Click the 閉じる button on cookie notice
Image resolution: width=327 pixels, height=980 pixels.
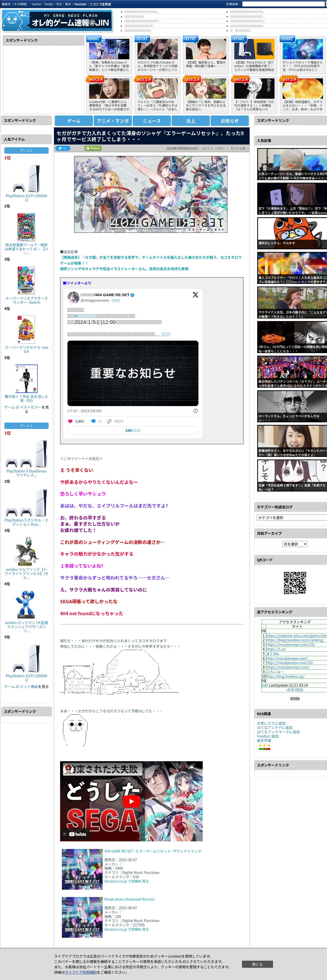coord(257,964)
